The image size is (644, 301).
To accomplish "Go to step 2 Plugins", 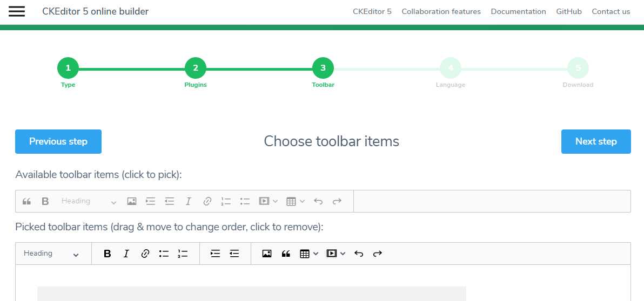I will coord(196,68).
